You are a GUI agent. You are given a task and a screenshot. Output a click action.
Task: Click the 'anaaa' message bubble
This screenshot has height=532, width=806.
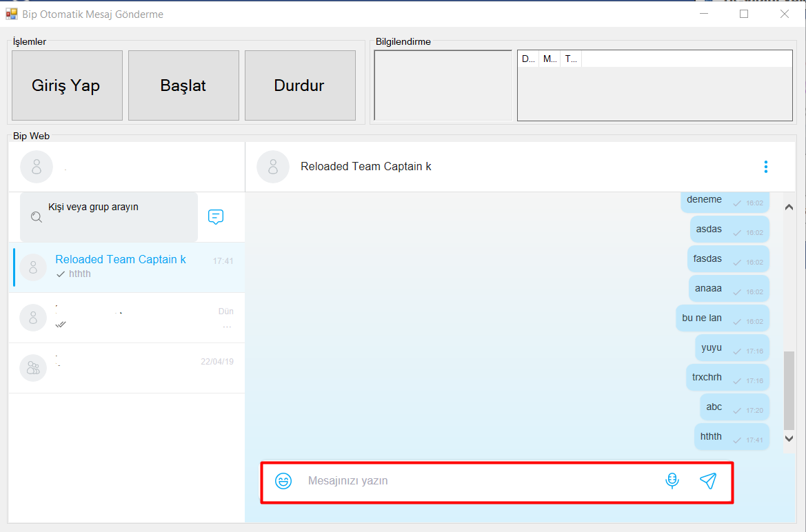point(729,288)
